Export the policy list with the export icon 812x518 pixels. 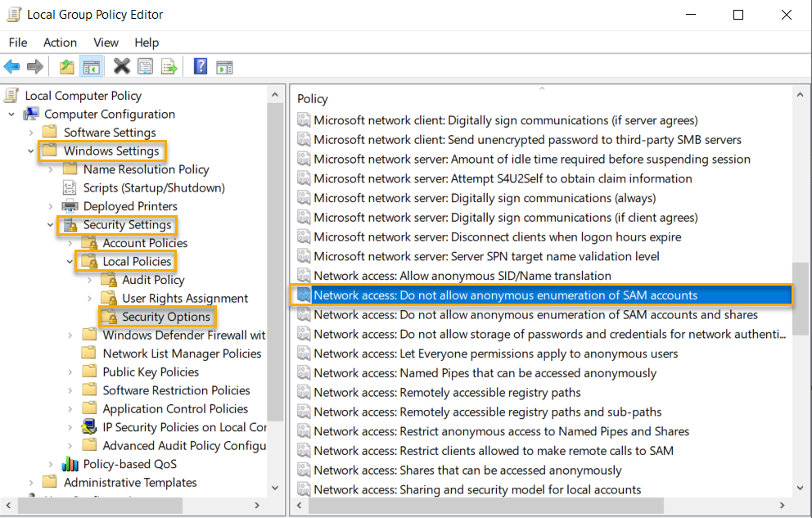point(168,66)
